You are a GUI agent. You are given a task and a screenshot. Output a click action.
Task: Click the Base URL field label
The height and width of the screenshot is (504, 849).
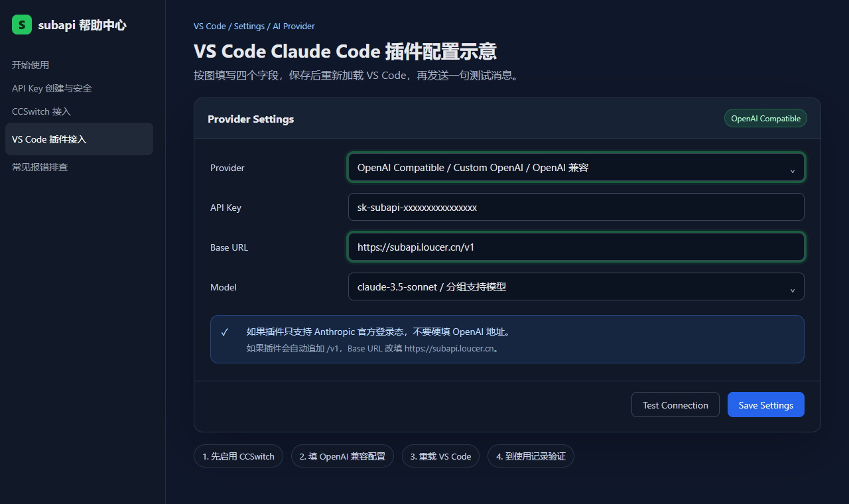(x=229, y=247)
